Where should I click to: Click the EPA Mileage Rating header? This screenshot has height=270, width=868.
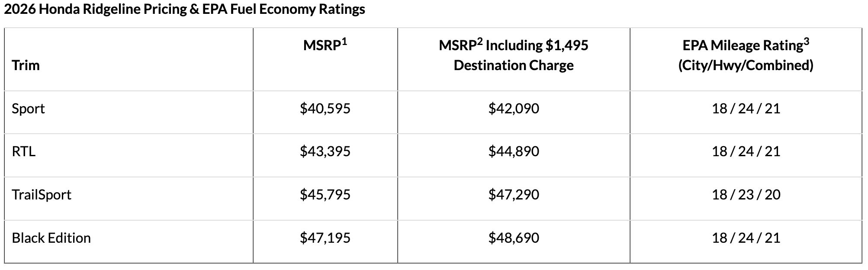[x=746, y=55]
